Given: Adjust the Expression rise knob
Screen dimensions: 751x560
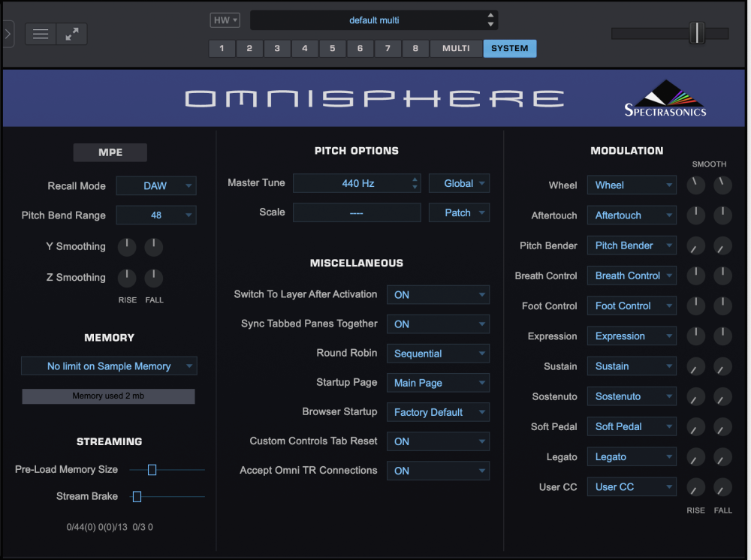Looking at the screenshot, I should pyautogui.click(x=695, y=336).
